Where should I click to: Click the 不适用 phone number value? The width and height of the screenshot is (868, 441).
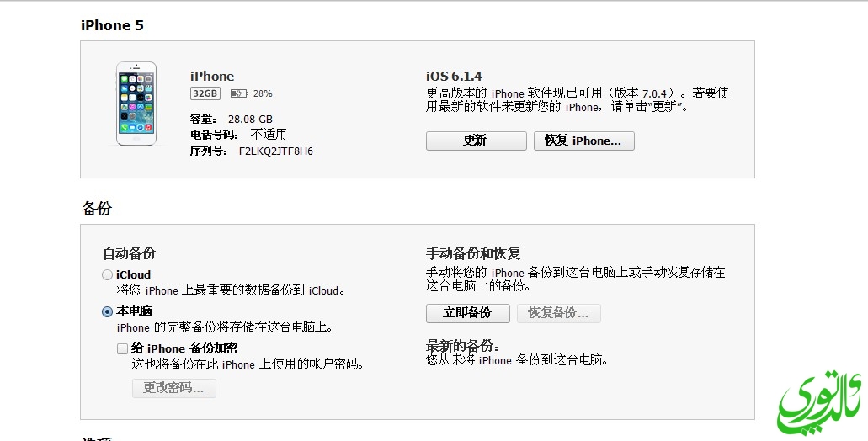point(269,135)
